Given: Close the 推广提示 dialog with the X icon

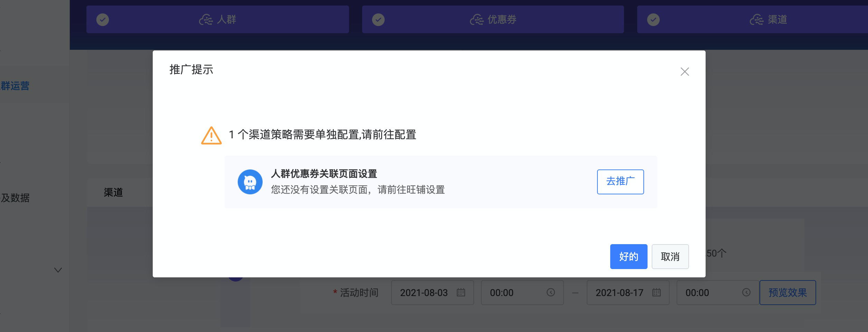Looking at the screenshot, I should pyautogui.click(x=685, y=72).
